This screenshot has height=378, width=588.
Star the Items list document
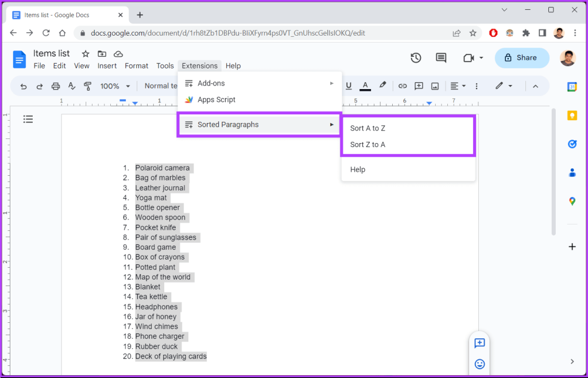coord(86,53)
